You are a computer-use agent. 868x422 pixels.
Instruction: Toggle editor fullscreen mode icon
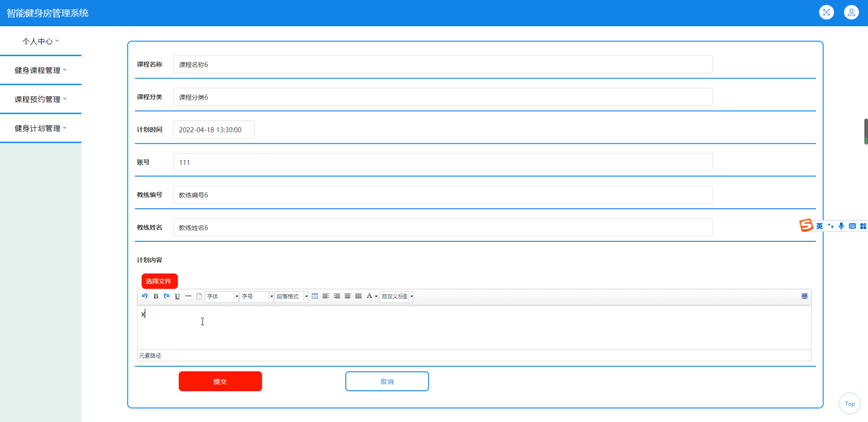point(805,296)
